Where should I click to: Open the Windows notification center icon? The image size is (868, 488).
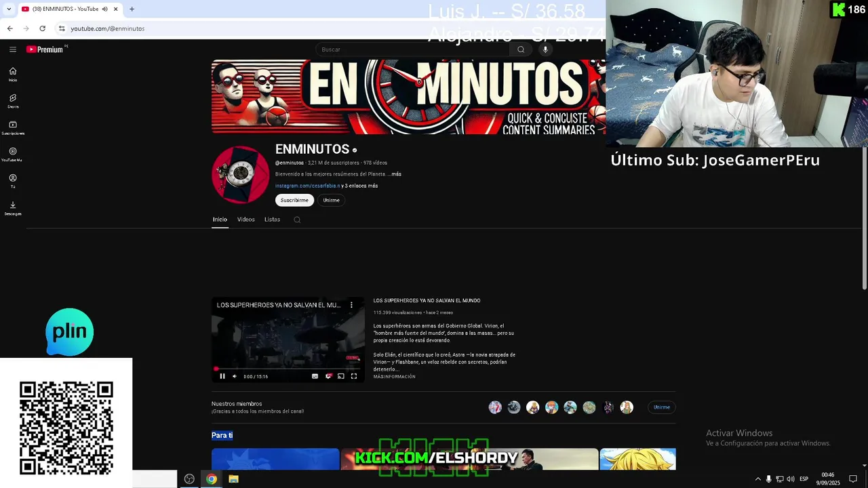coord(853,479)
